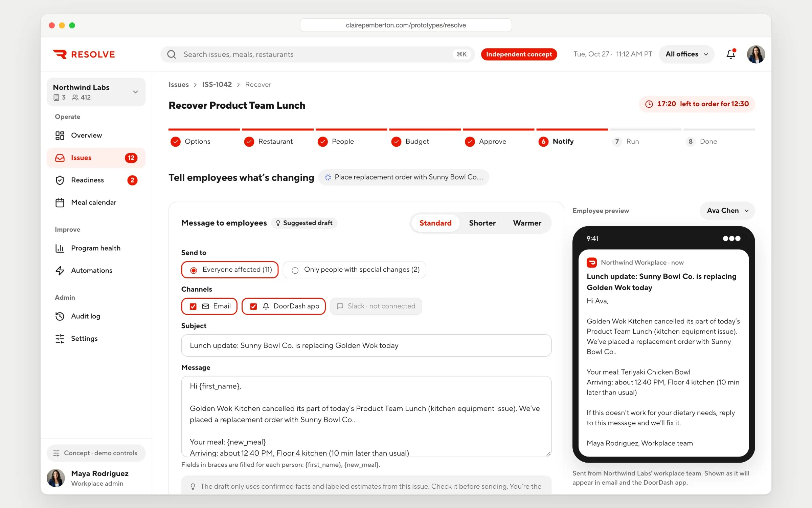
Task: Click the Budget step checkmark
Action: click(396, 142)
